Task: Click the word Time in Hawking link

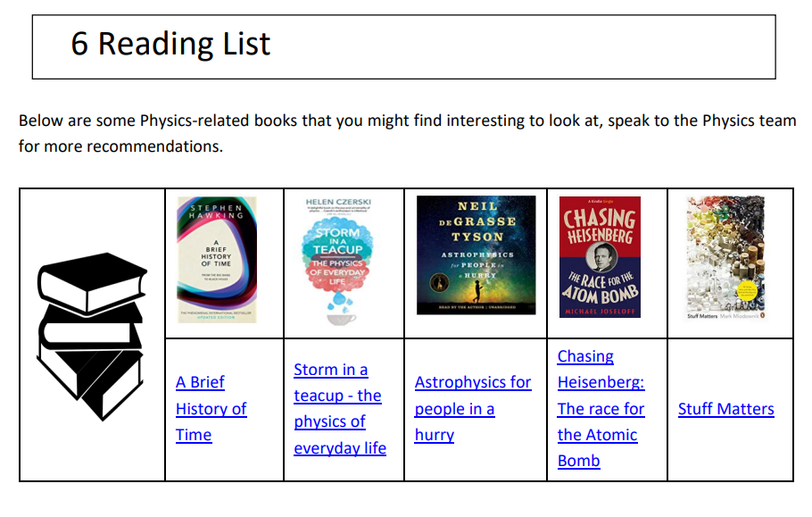Action: [x=194, y=435]
